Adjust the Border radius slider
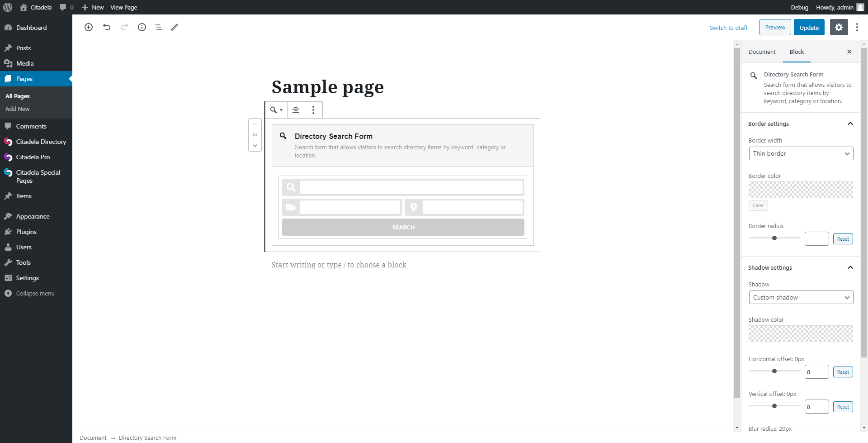868x443 pixels. (x=774, y=238)
